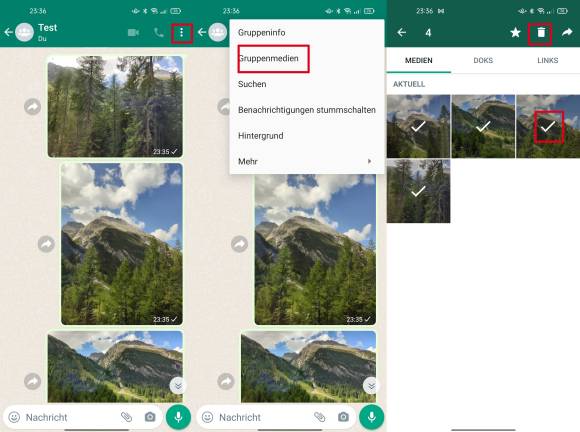Go back from the Test chat screen
Screen dimensions: 580x432
[x=9, y=33]
